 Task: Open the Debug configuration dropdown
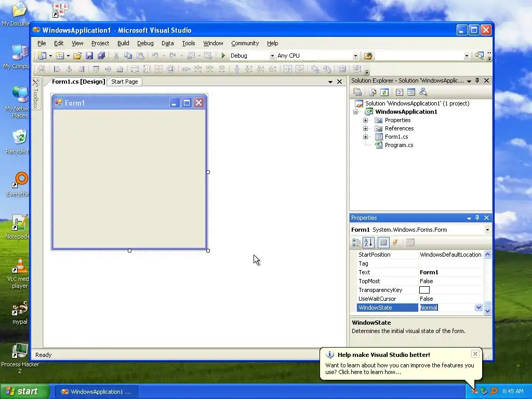[x=272, y=56]
